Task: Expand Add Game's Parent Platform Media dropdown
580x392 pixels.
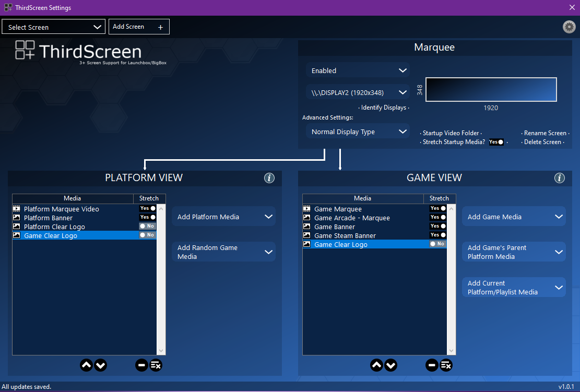Action: [514, 252]
